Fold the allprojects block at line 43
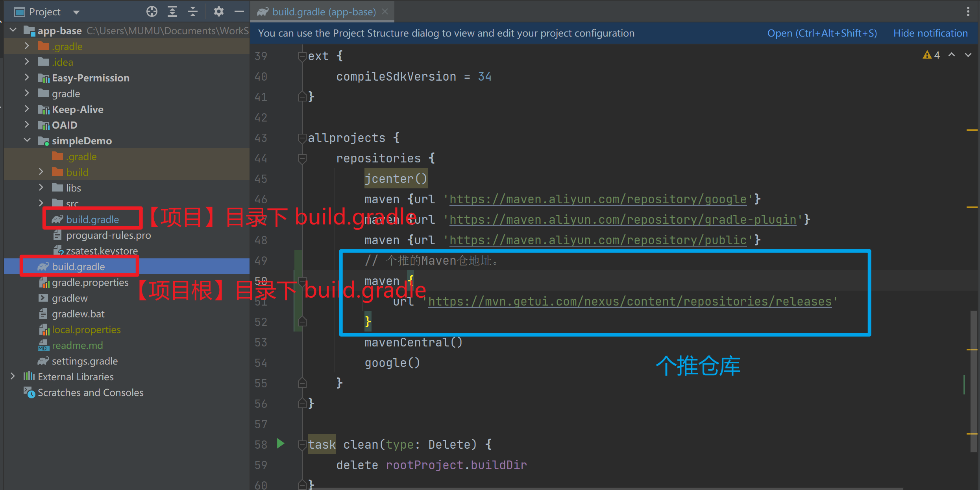Screen dimensions: 980x490 [302, 138]
